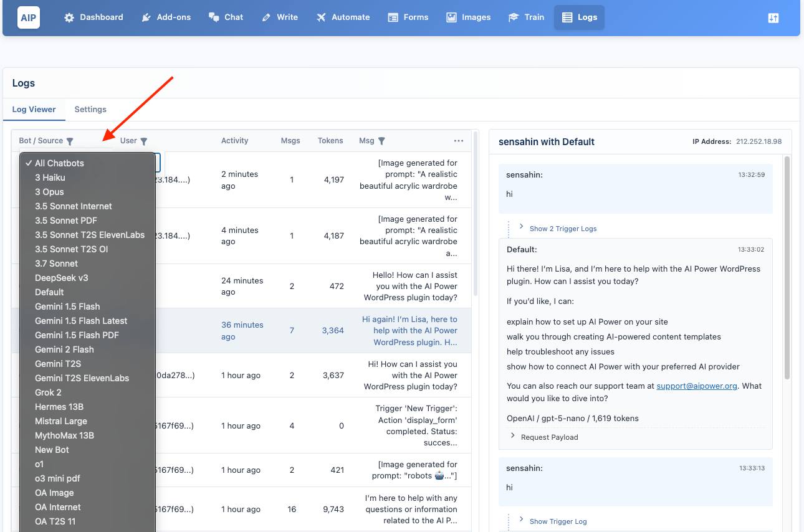Viewport: 804px width, 532px height.
Task: Choose Gemini 1.5 Flash Latest option
Action: pos(87,321)
